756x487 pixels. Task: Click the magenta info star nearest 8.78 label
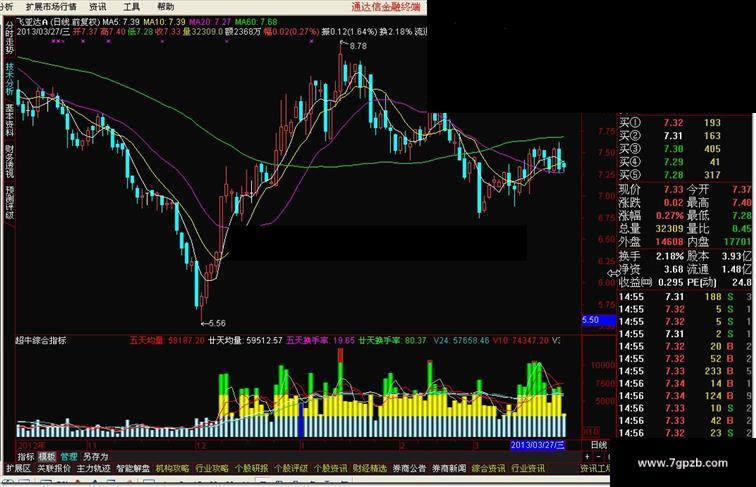tap(311, 41)
